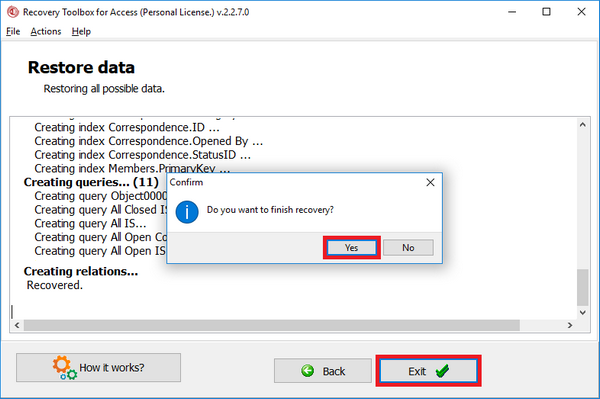Click the horizontal scrollbar thumb
The width and height of the screenshot is (600, 399).
(x=272, y=325)
